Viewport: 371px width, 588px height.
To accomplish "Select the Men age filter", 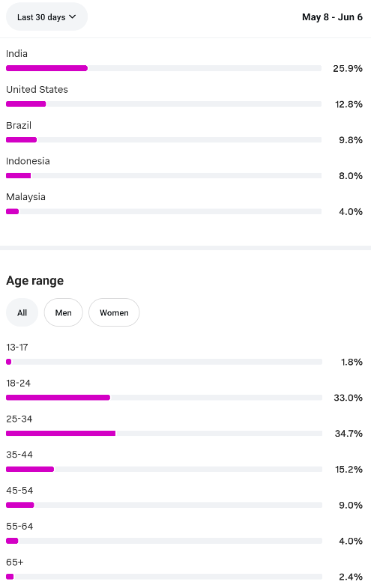I will click(64, 312).
